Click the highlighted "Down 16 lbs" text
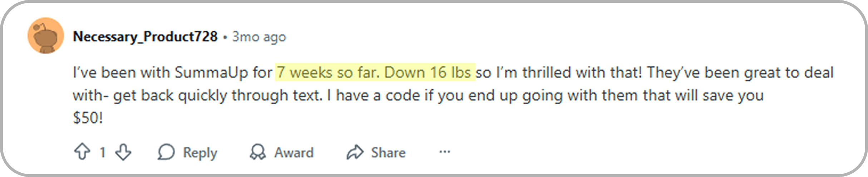This screenshot has height=177, width=868. pyautogui.click(x=428, y=72)
